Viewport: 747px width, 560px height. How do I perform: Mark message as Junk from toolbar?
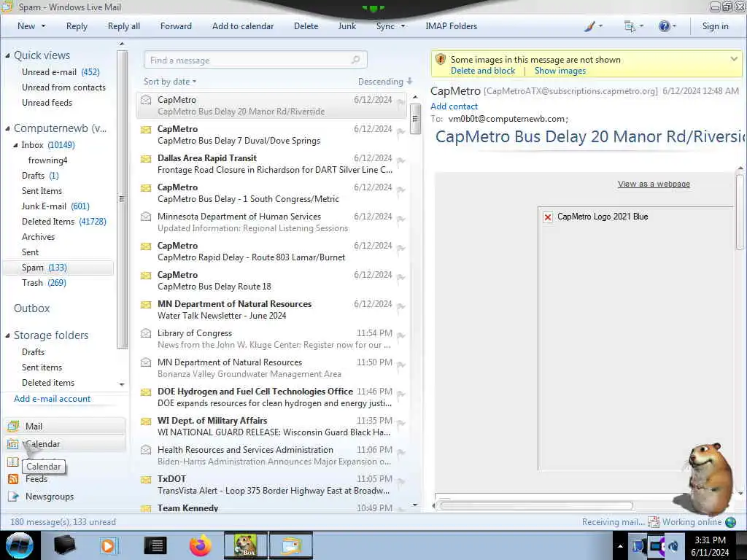[347, 26]
